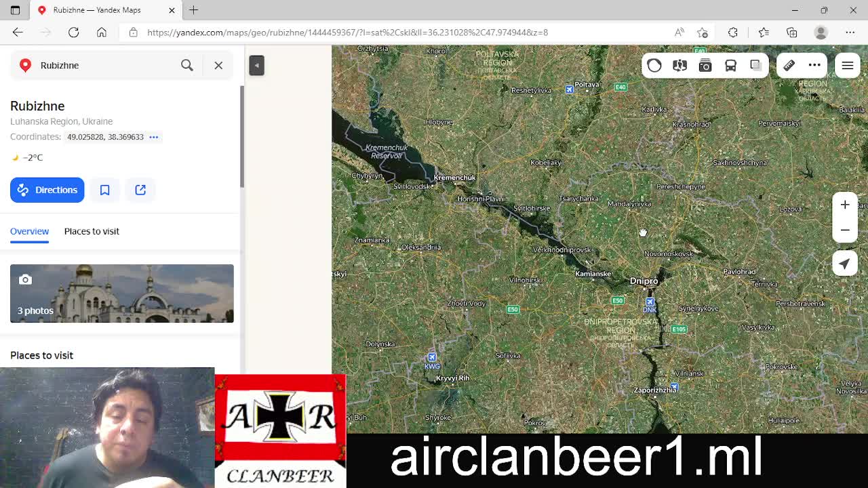Switch to Places to visit tab
The height and width of the screenshot is (488, 868).
click(92, 231)
